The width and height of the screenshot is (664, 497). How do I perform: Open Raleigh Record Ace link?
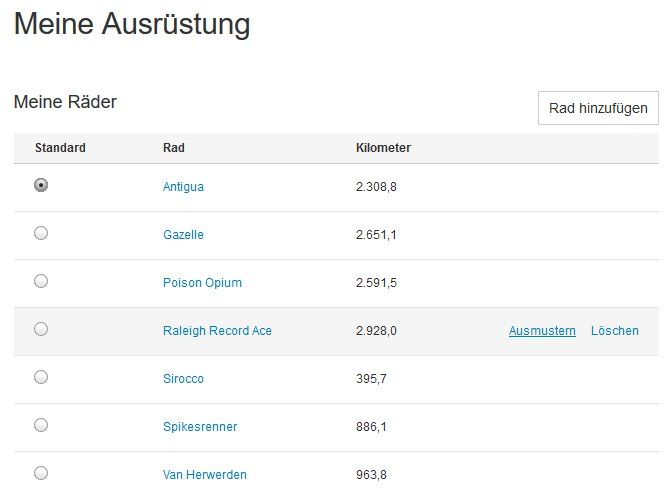(x=217, y=331)
